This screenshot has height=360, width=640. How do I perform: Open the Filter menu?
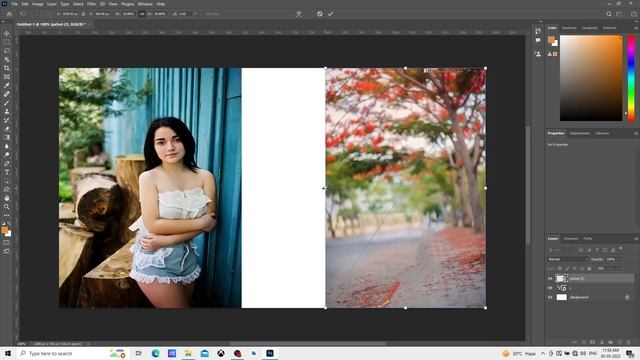(91, 4)
